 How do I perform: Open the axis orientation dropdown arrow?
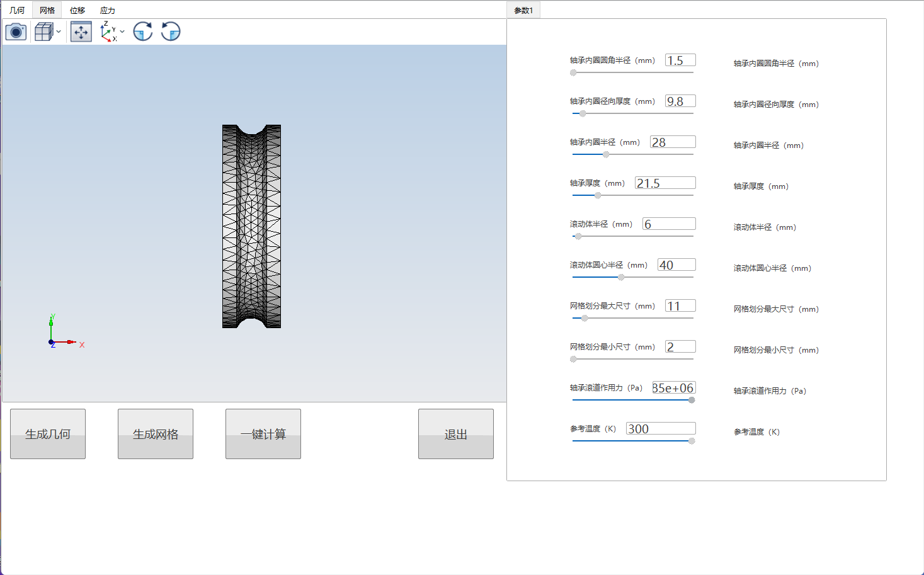point(122,31)
